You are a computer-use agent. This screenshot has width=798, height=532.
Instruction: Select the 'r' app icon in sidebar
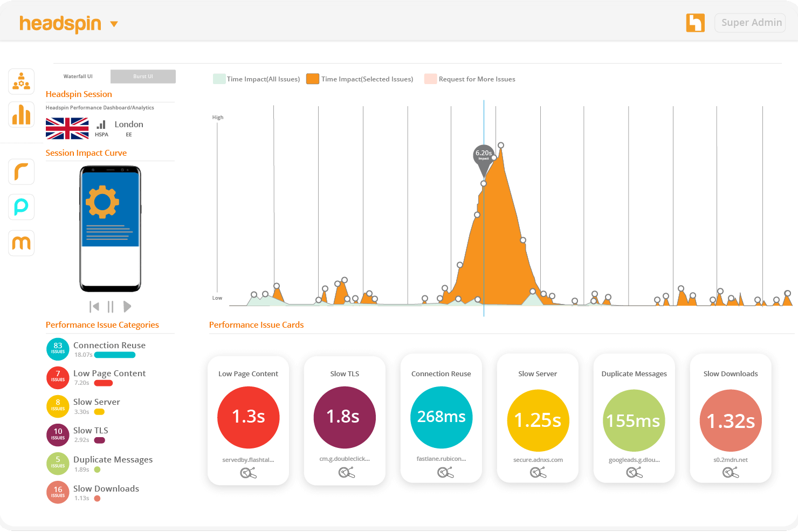pyautogui.click(x=21, y=171)
